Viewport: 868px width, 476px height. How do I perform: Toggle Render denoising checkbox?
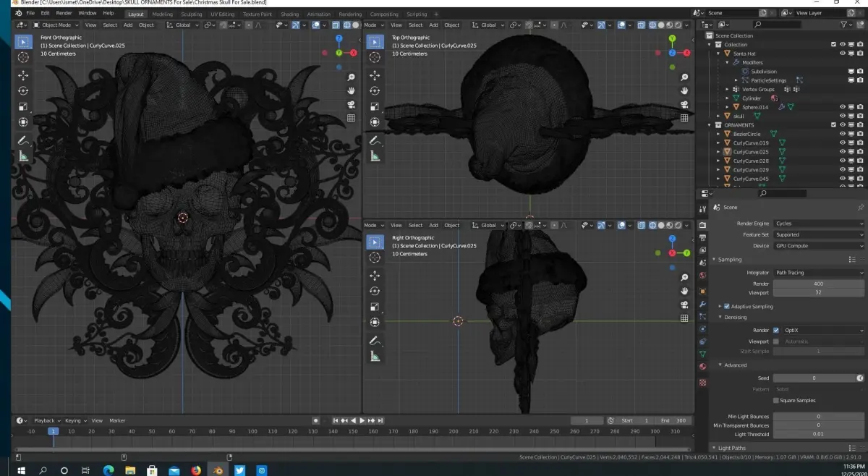(x=776, y=330)
